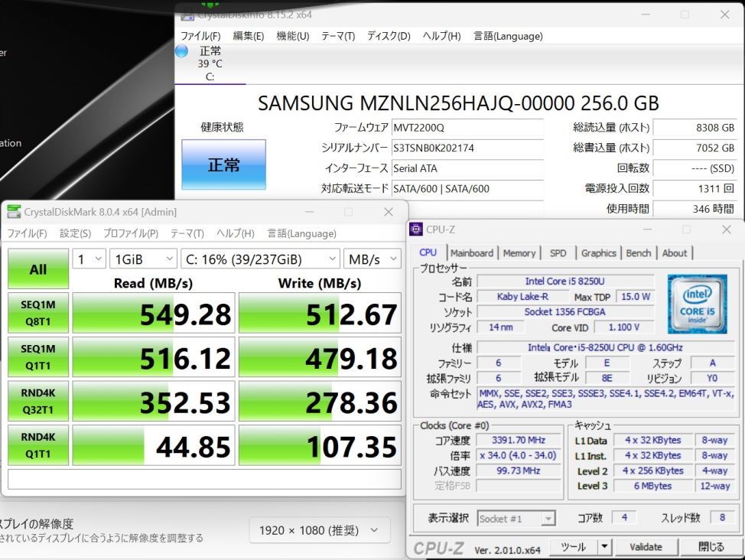Open the Memory tab in CPU-Z
Image resolution: width=745 pixels, height=560 pixels.
pos(519,253)
